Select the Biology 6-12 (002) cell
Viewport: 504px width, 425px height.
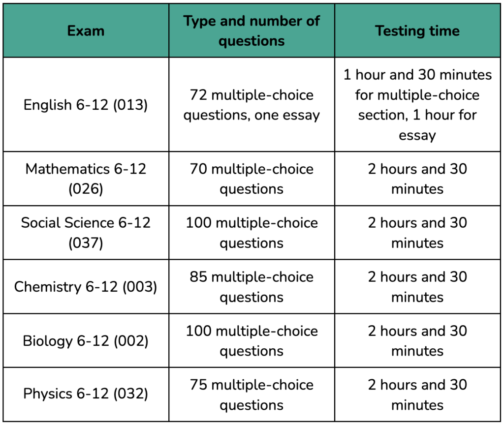[x=86, y=341]
